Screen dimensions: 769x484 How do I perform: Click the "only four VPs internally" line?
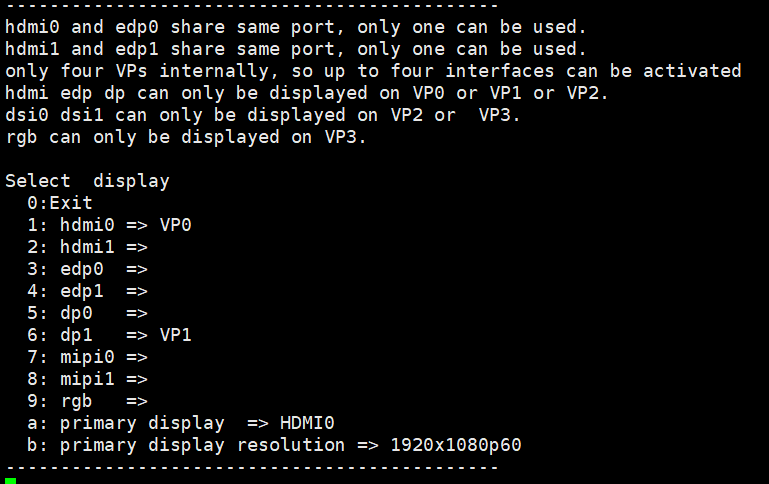point(373,71)
